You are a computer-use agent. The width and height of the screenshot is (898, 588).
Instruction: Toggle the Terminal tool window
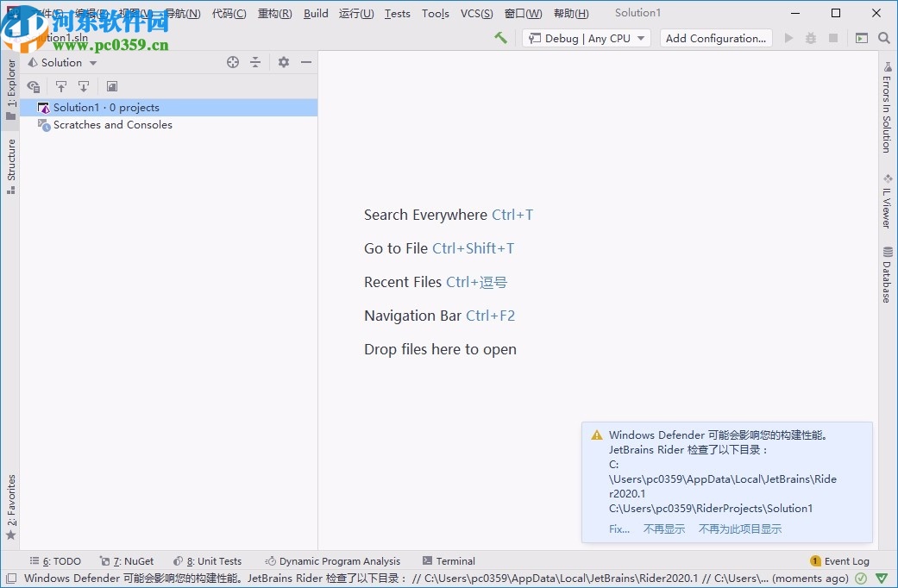(449, 560)
